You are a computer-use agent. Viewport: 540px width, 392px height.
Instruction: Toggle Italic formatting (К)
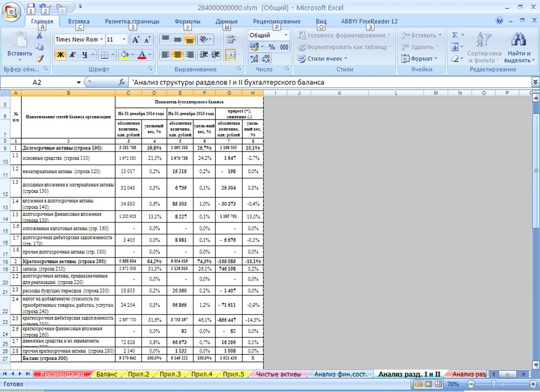[x=72, y=55]
